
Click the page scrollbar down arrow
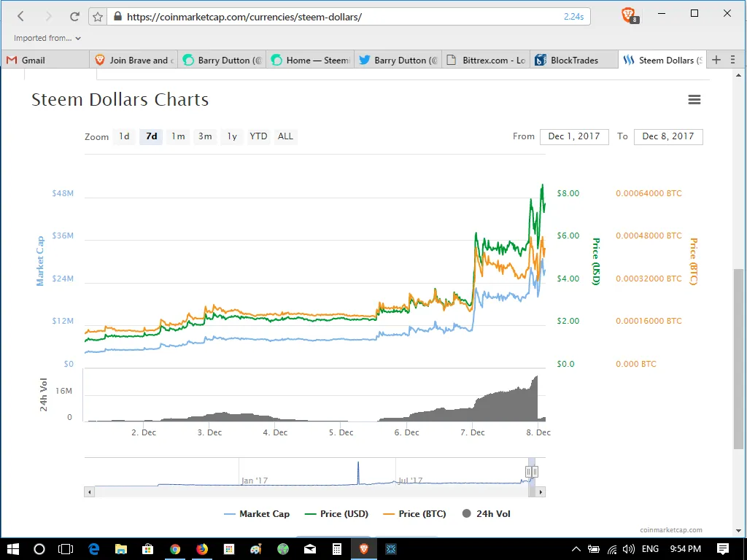(738, 530)
